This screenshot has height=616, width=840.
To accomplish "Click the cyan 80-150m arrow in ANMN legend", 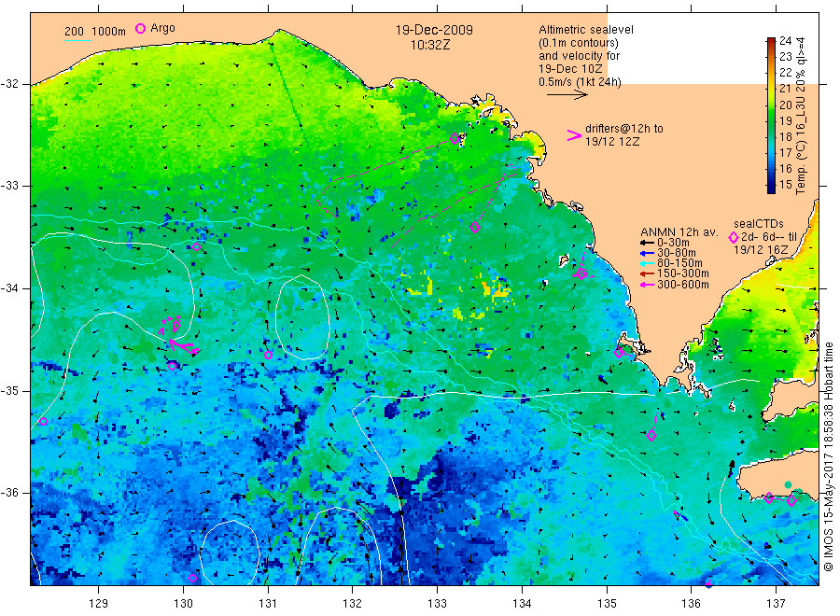I will (648, 263).
